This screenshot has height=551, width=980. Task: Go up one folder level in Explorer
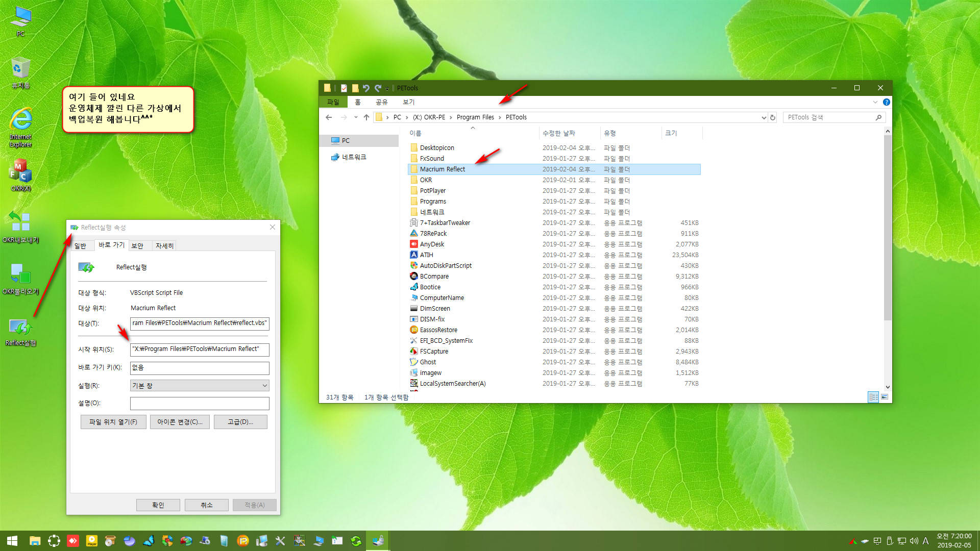(x=366, y=117)
